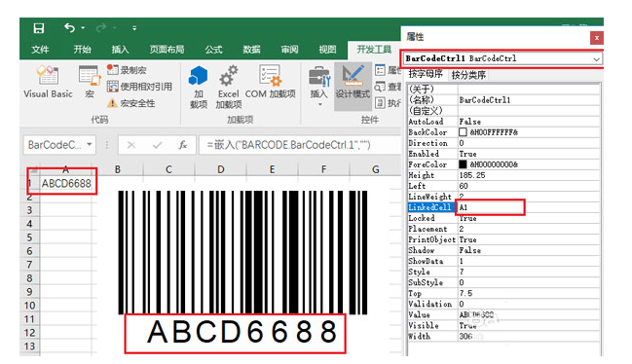This screenshot has height=364, width=632.
Task: Select cell A1 containing ABCD6688
Action: coord(66,184)
